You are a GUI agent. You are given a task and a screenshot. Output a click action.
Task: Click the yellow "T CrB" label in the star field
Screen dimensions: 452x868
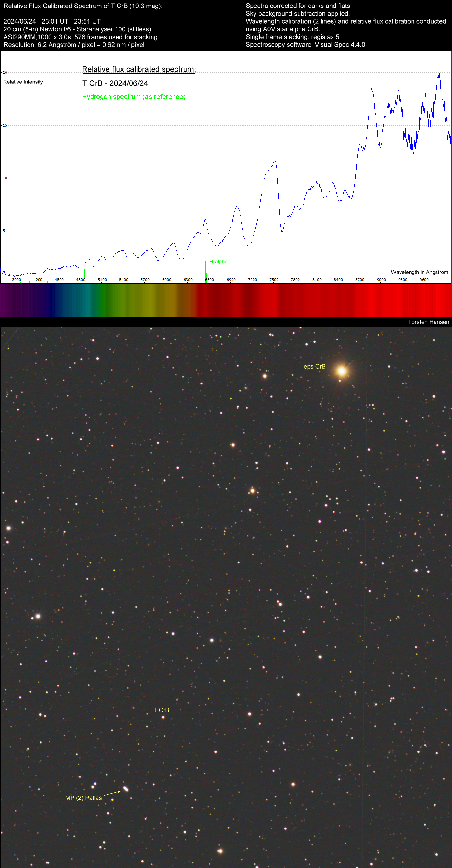click(x=161, y=710)
